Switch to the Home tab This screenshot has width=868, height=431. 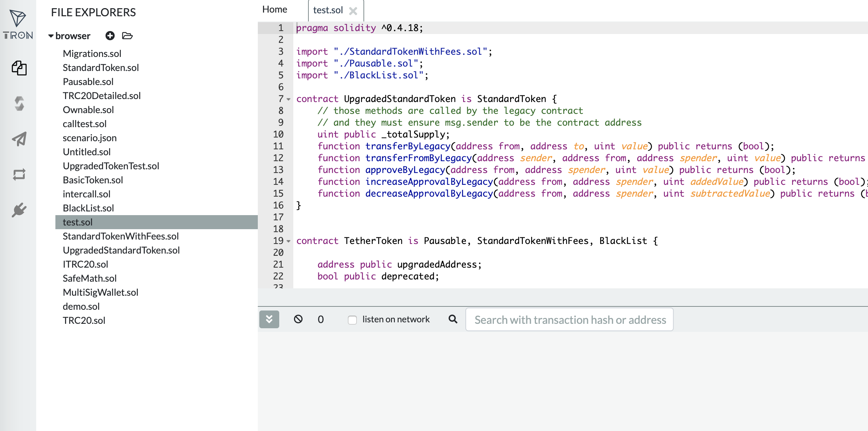click(x=274, y=10)
